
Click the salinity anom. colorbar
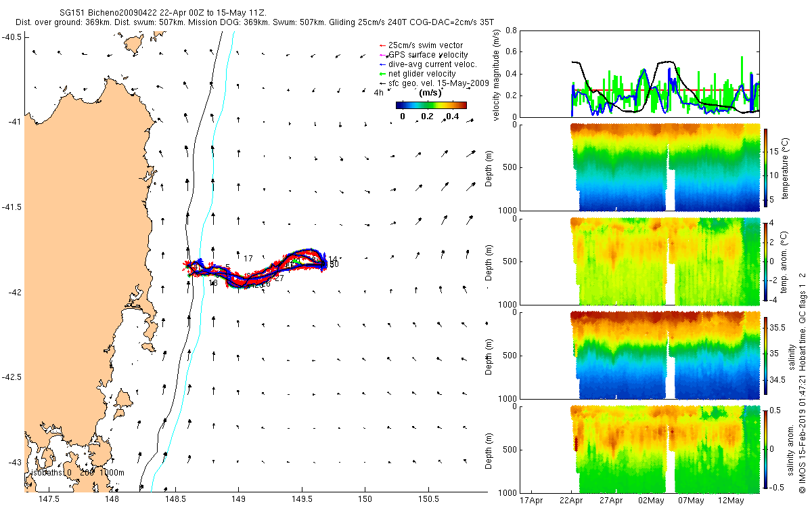(765, 448)
